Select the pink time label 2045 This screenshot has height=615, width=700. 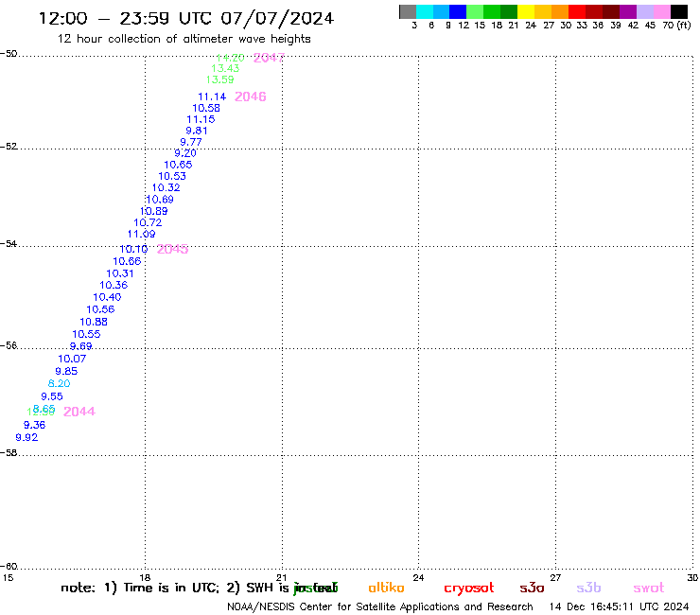pyautogui.click(x=173, y=249)
